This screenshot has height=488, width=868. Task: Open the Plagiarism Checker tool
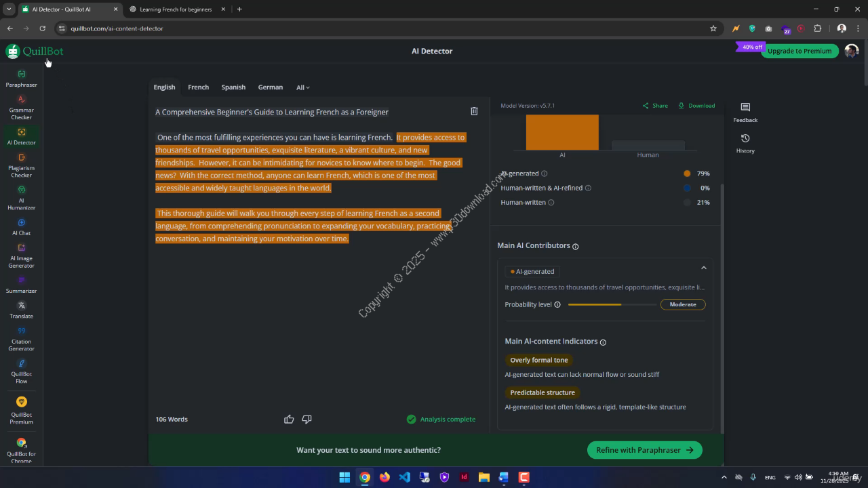[x=21, y=165]
